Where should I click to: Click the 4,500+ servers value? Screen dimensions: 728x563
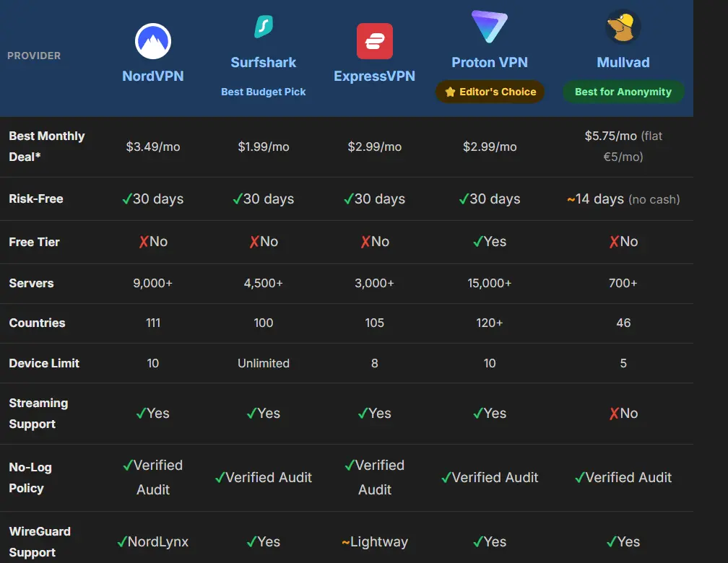263,283
